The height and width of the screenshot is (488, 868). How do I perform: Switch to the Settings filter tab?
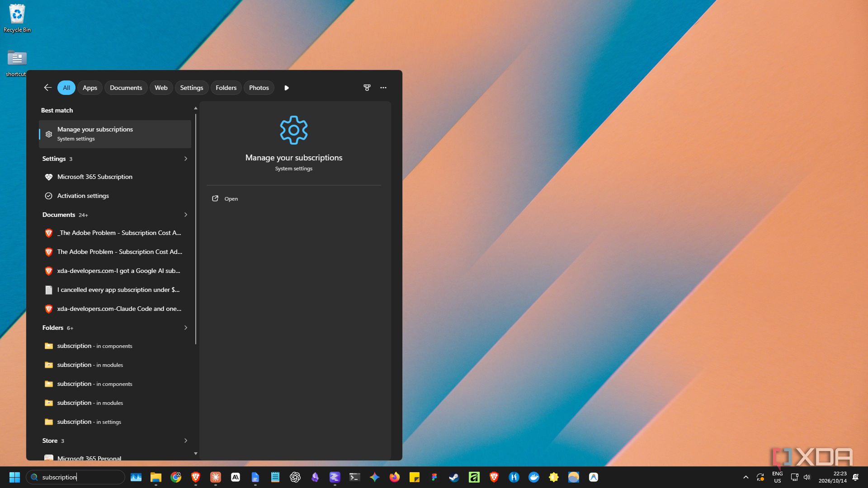(192, 88)
